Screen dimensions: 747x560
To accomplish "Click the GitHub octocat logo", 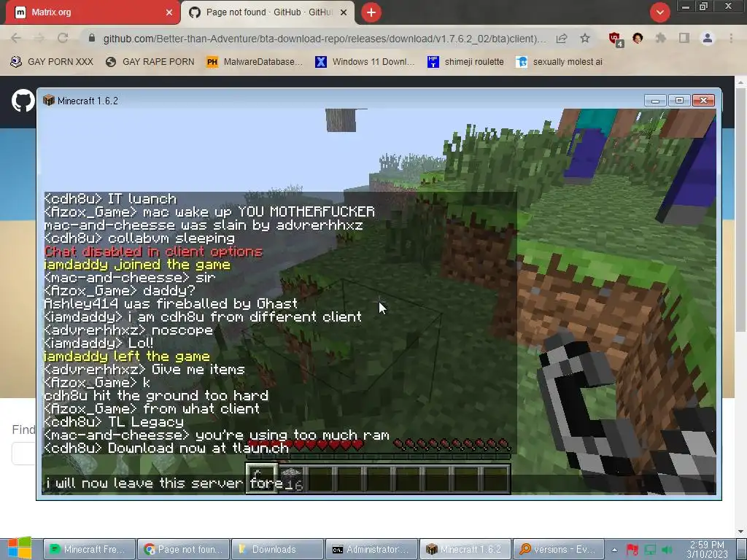I will pyautogui.click(x=23, y=101).
